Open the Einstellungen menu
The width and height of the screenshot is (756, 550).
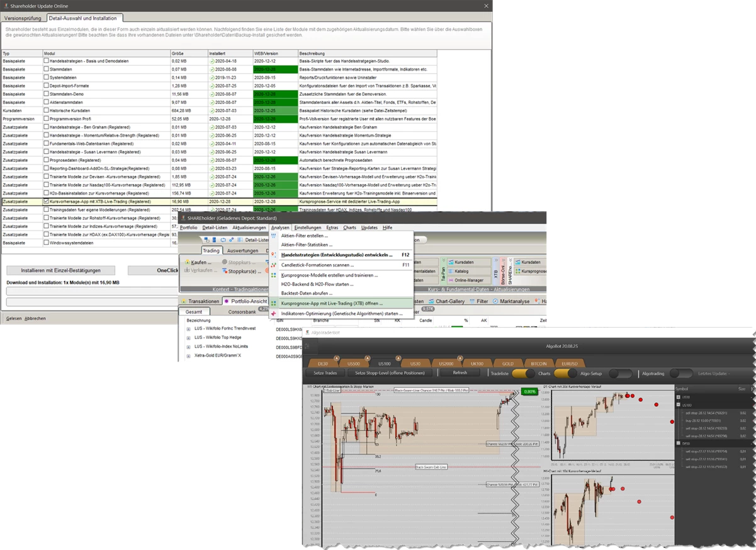(x=307, y=227)
